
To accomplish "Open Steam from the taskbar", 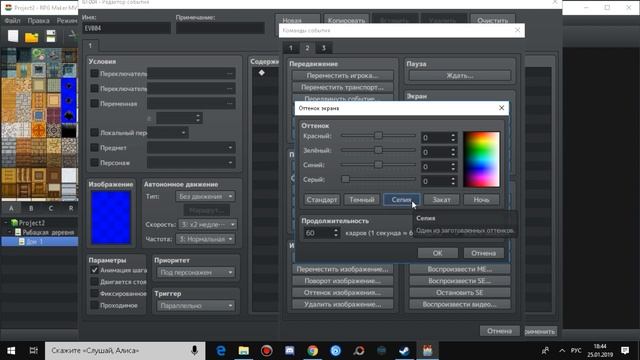I will click(x=404, y=351).
